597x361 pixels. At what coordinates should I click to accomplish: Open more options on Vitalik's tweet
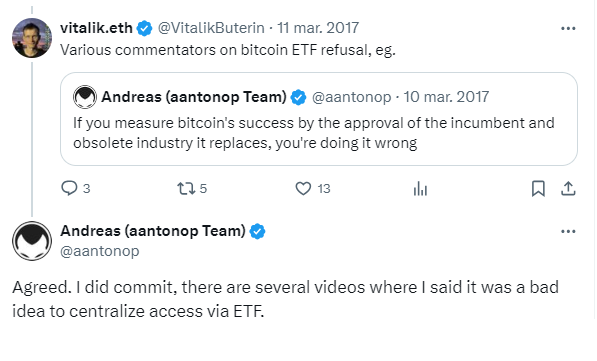[x=568, y=28]
